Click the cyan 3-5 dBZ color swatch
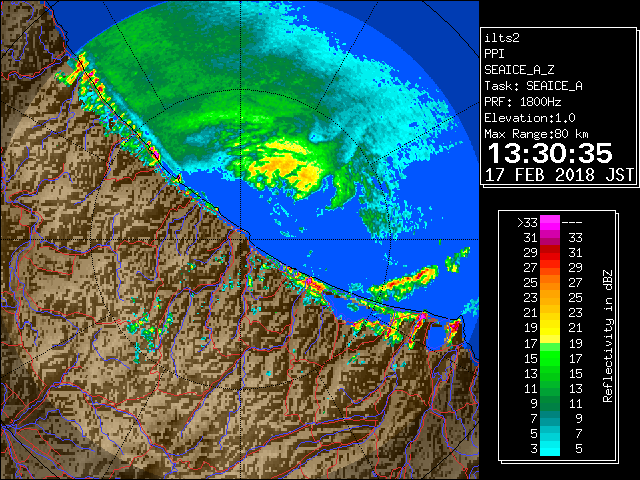Screen dimensions: 640x480 (x=550, y=448)
